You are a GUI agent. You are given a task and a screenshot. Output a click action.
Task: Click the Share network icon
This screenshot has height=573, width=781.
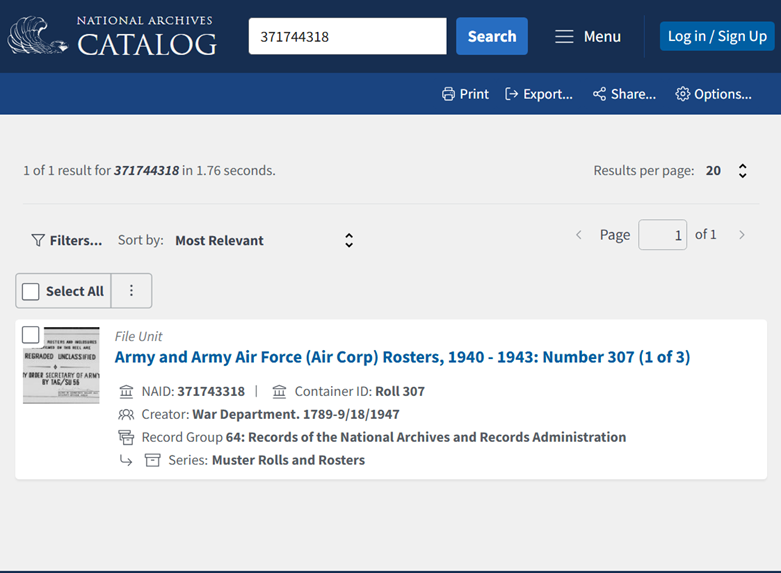pos(599,94)
